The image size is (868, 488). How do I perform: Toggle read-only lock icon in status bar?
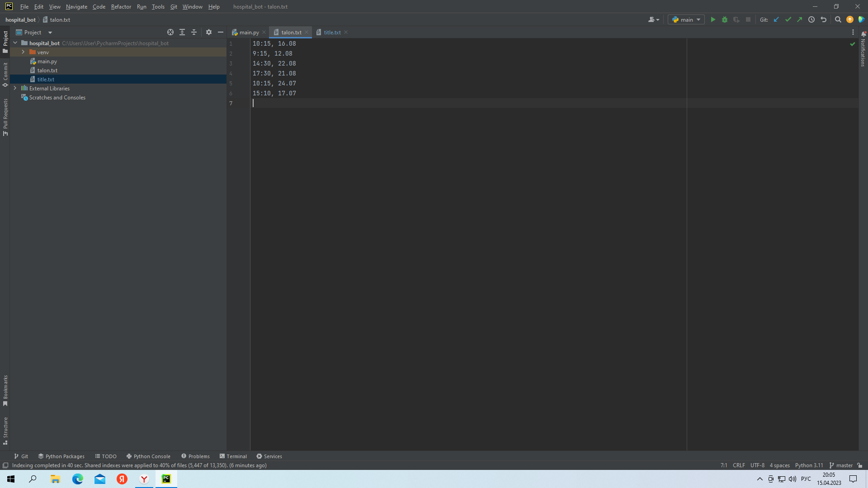click(859, 465)
